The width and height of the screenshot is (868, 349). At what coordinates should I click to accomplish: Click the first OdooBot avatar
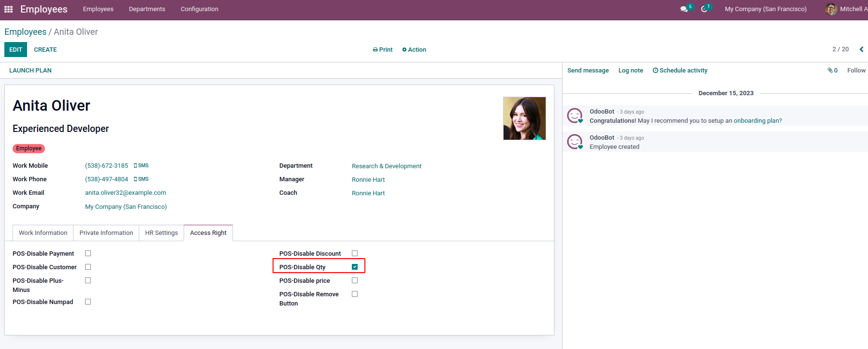[x=575, y=116]
